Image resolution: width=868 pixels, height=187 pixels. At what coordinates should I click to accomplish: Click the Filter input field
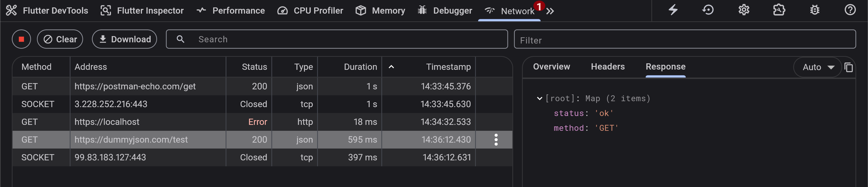click(x=684, y=40)
